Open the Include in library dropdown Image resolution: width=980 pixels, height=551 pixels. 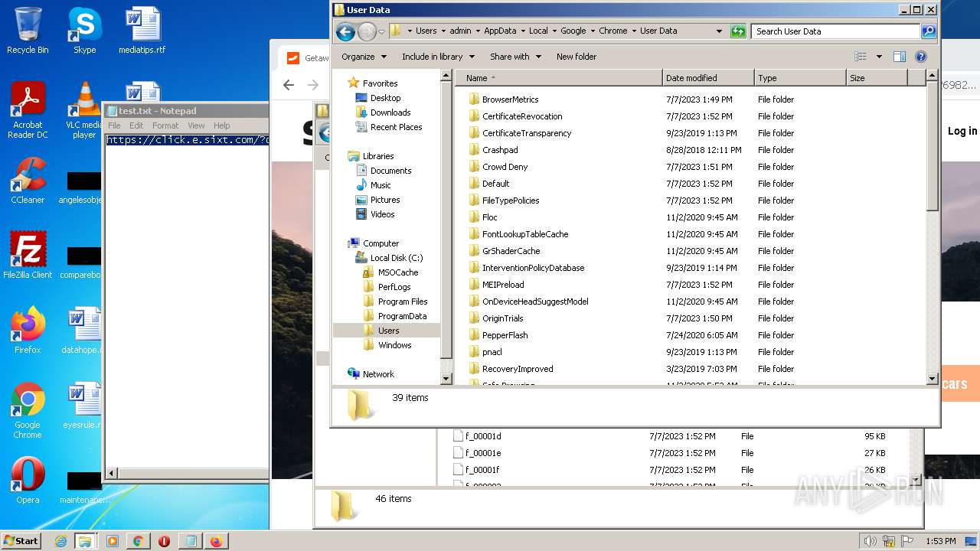click(x=438, y=57)
